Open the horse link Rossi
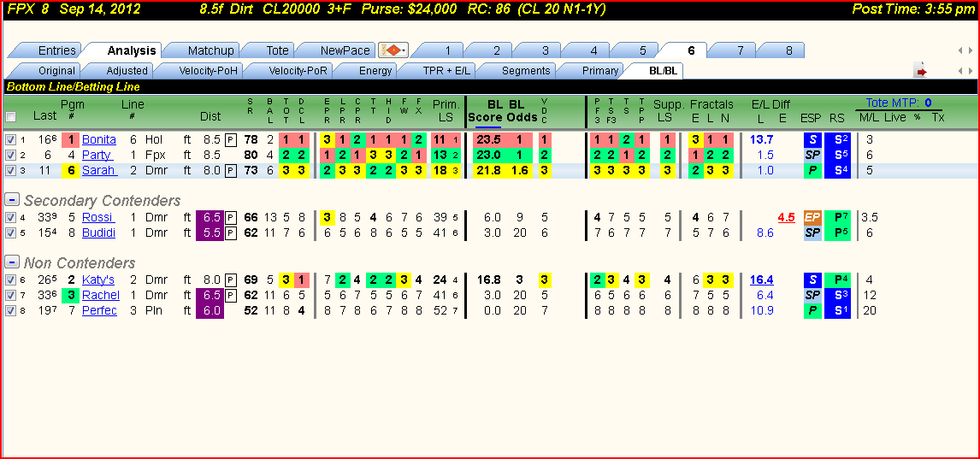Screen dimensions: 980x459 click(x=97, y=218)
